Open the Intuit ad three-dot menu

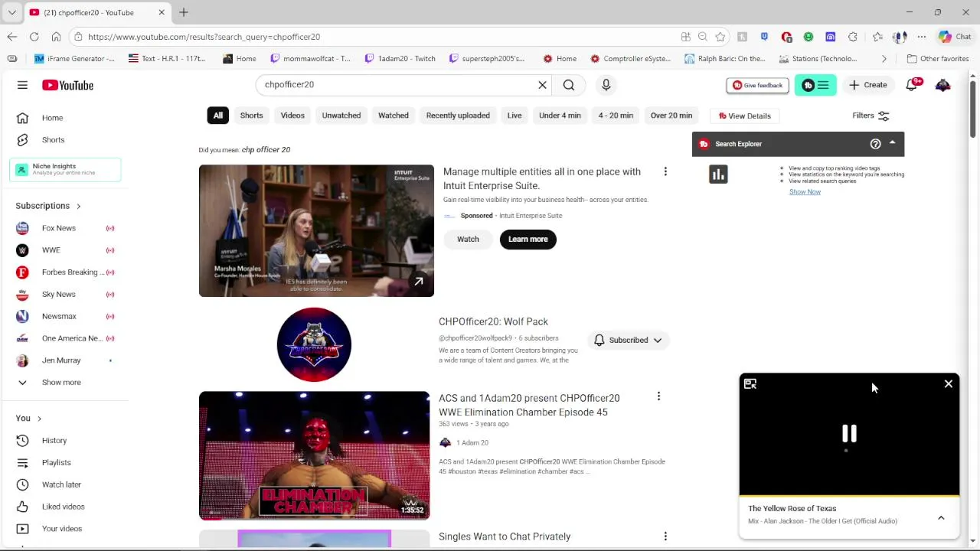(665, 171)
